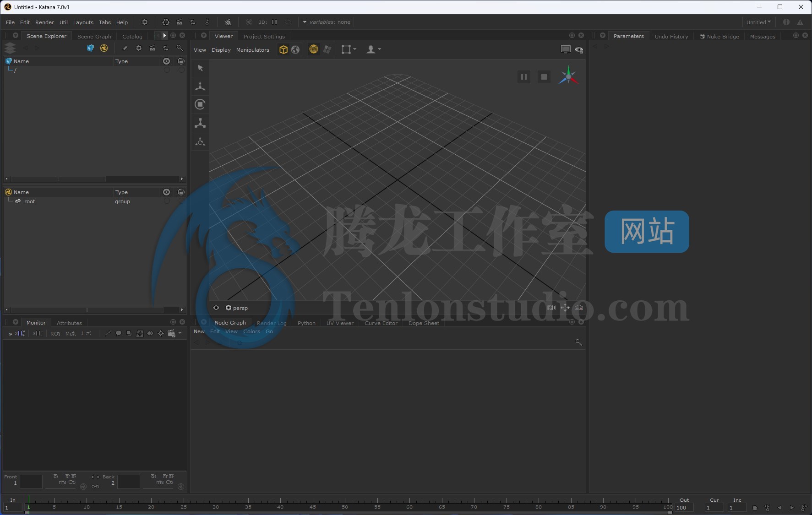
Task: Click the recycle flush caches icon
Action: tap(166, 22)
